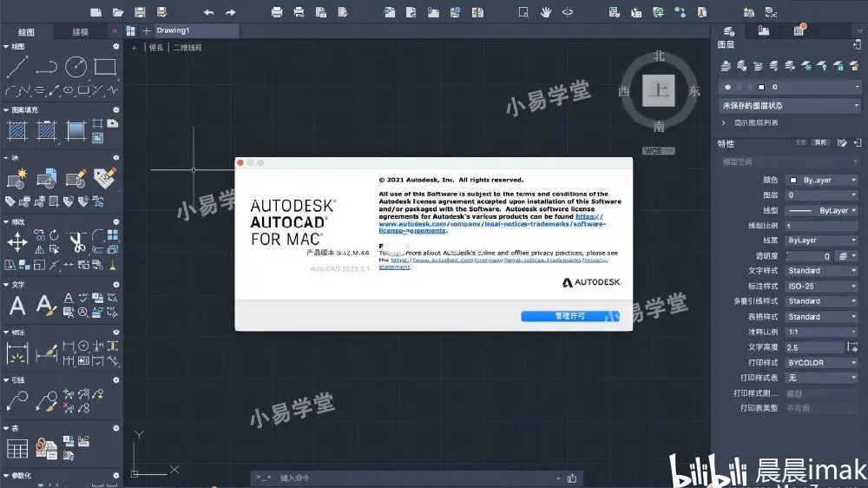Select the Ellipse drawing tool

(68, 89)
